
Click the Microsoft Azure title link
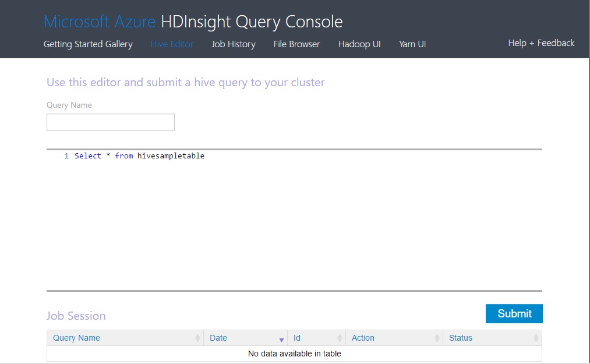pyautogui.click(x=100, y=22)
